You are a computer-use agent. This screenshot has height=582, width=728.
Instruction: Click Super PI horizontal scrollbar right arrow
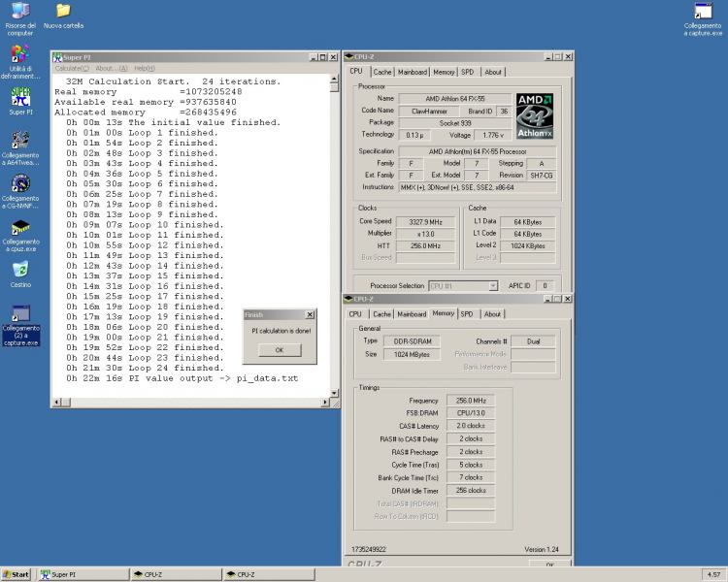[325, 402]
